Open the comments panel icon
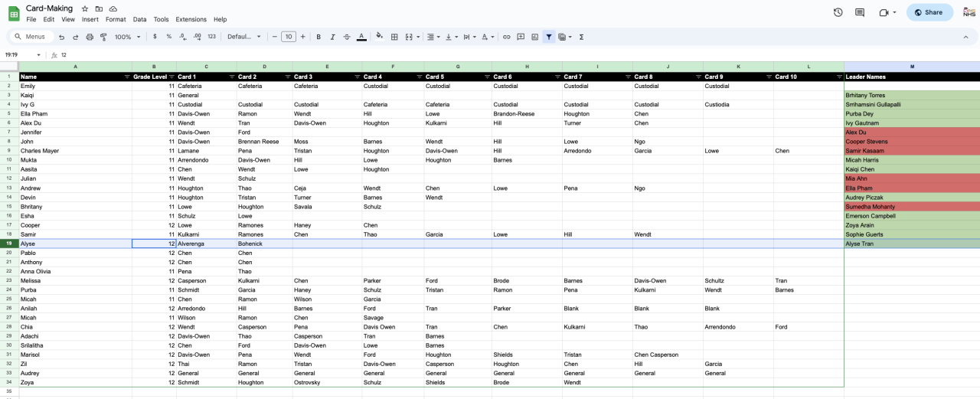The image size is (980, 399). click(860, 12)
